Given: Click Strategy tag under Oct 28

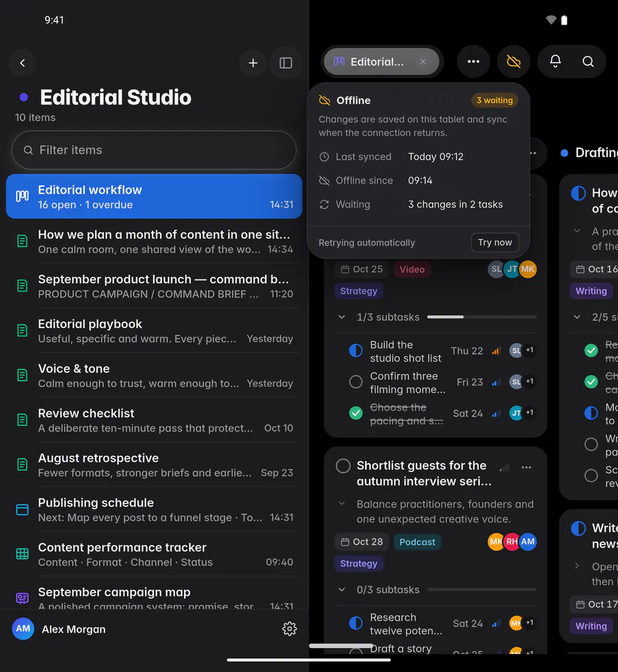Looking at the screenshot, I should (358, 564).
